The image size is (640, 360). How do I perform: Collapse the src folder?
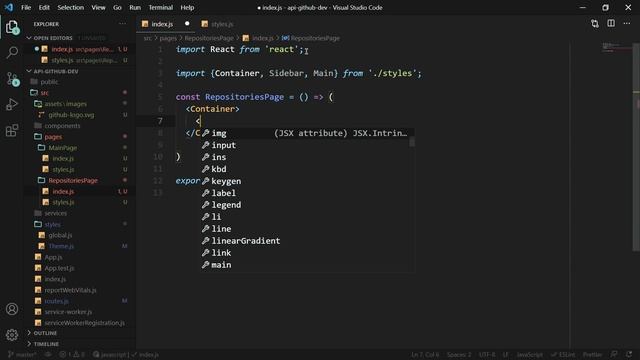click(x=44, y=93)
